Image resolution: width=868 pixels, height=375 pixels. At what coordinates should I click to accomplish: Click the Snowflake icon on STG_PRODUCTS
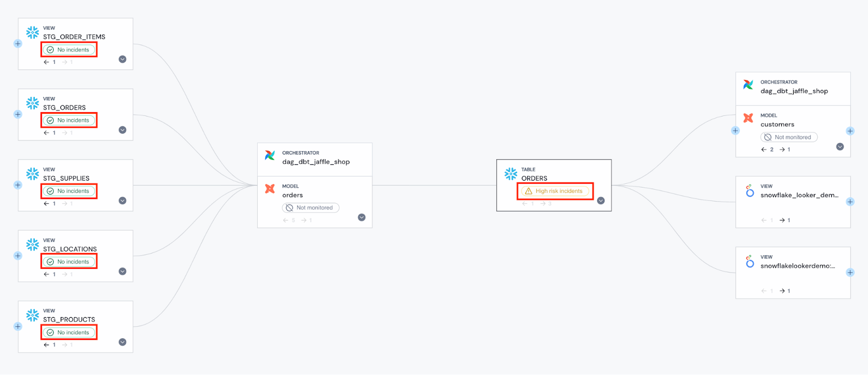(33, 315)
